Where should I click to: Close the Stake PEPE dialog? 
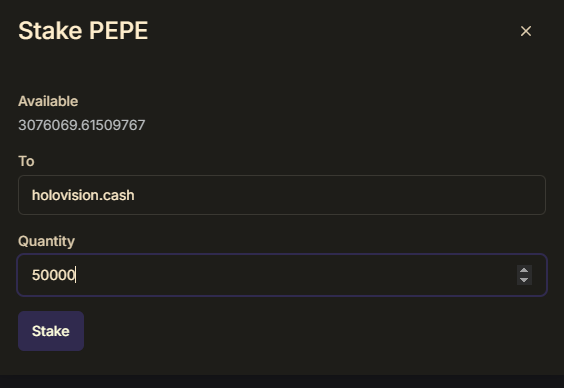click(526, 31)
